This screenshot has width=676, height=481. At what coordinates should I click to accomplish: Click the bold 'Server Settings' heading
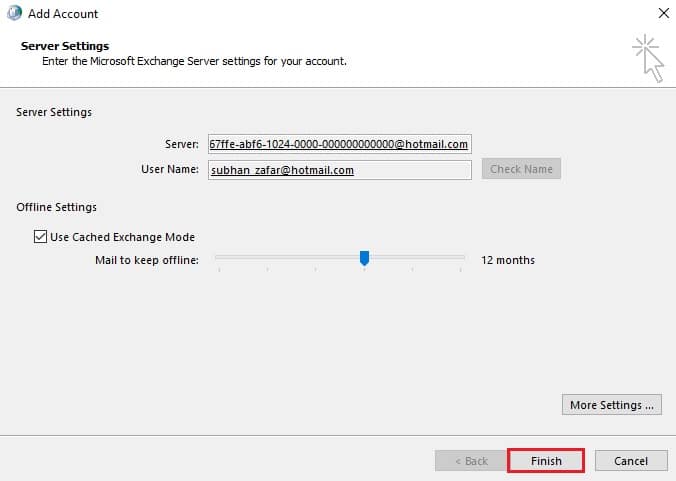[65, 46]
